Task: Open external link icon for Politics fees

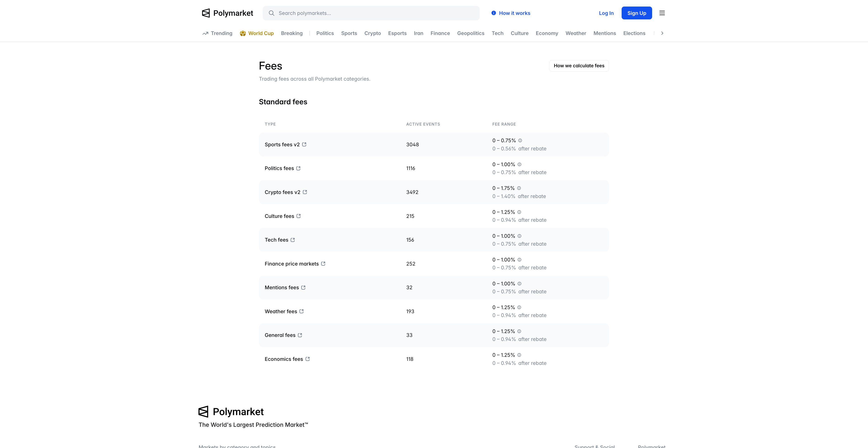Action: click(x=299, y=168)
